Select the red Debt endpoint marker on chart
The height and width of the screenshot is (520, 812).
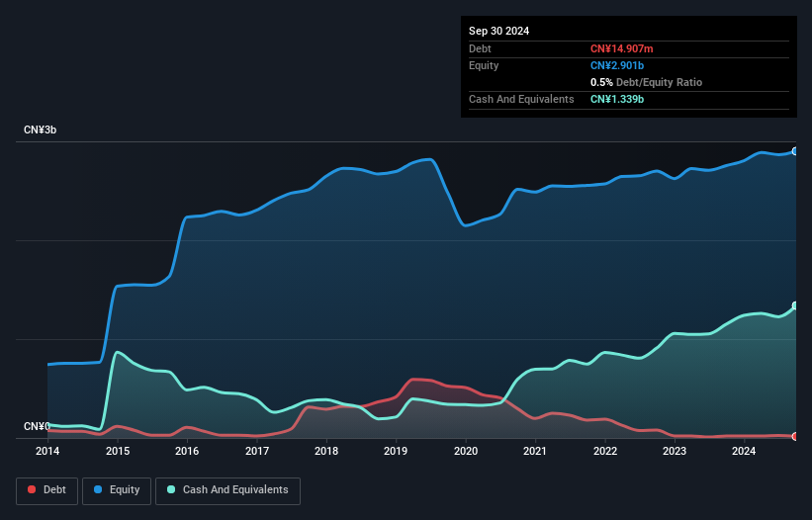[795, 436]
